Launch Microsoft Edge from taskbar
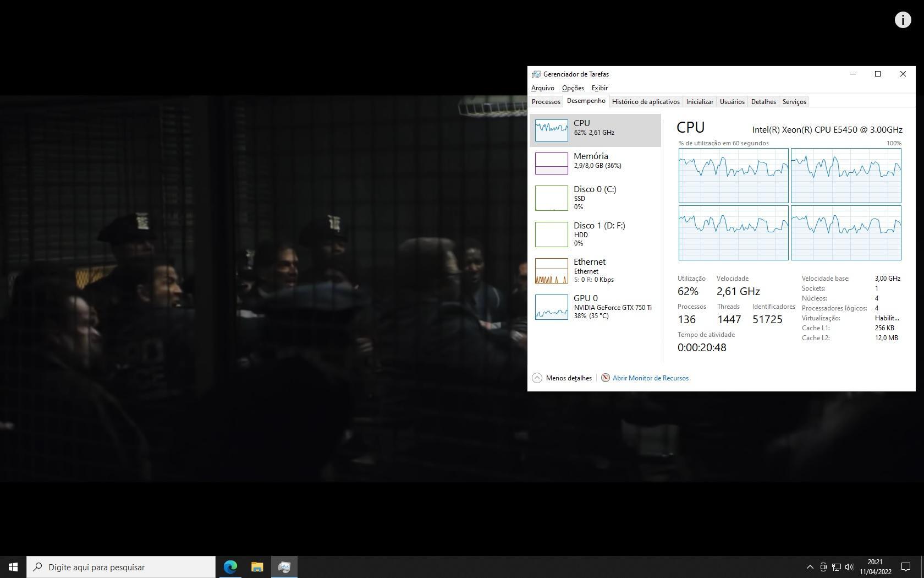The image size is (924, 578). tap(230, 567)
